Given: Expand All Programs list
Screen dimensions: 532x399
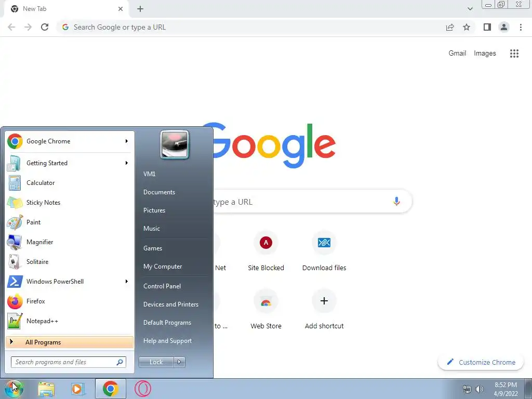Looking at the screenshot, I should click(70, 342).
